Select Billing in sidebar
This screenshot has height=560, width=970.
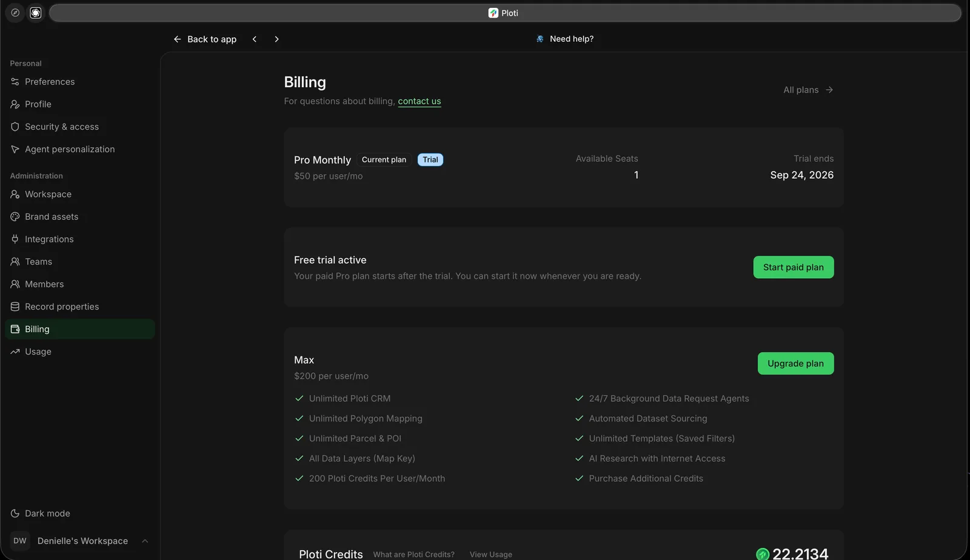[80, 329]
